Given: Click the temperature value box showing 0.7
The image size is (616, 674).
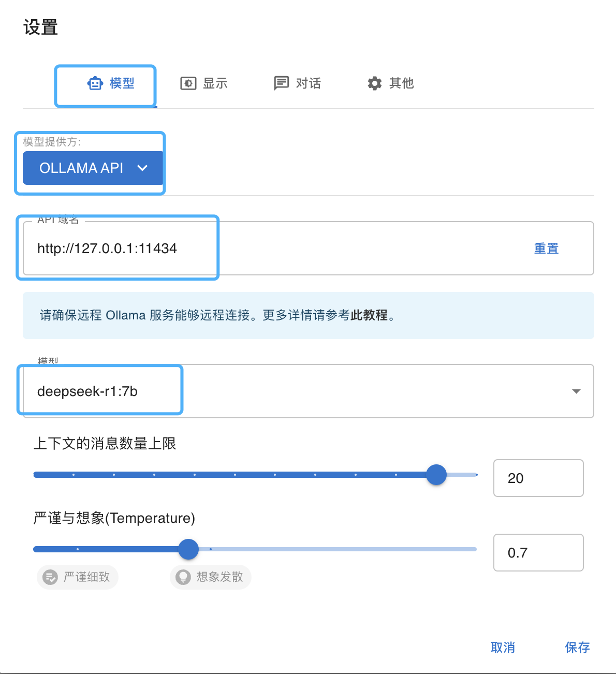Looking at the screenshot, I should (x=538, y=552).
